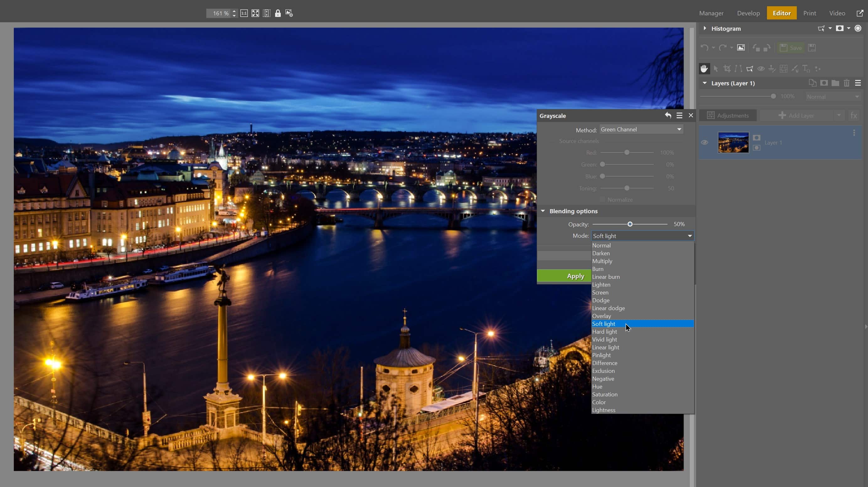This screenshot has width=868, height=487.
Task: Switch to the Print module
Action: [810, 13]
